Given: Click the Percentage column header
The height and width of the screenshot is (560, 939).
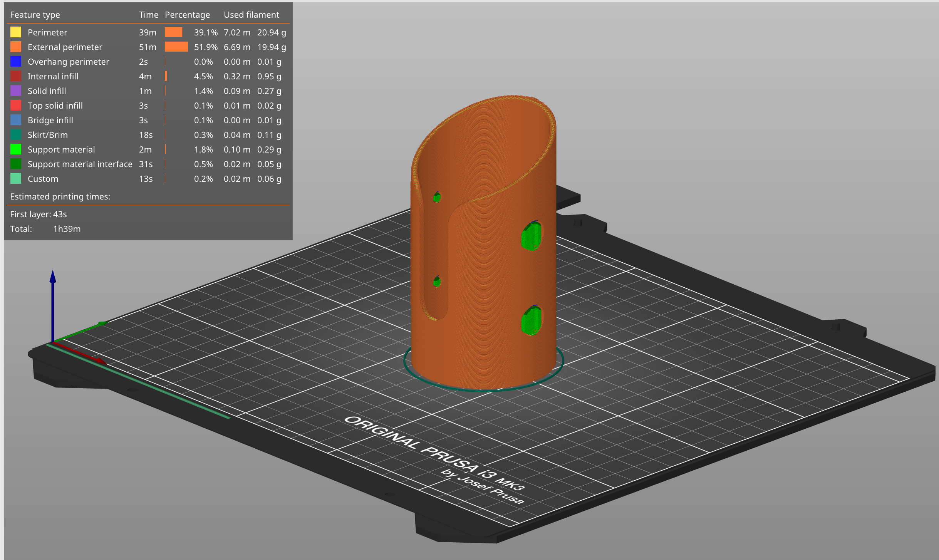Looking at the screenshot, I should click(188, 15).
